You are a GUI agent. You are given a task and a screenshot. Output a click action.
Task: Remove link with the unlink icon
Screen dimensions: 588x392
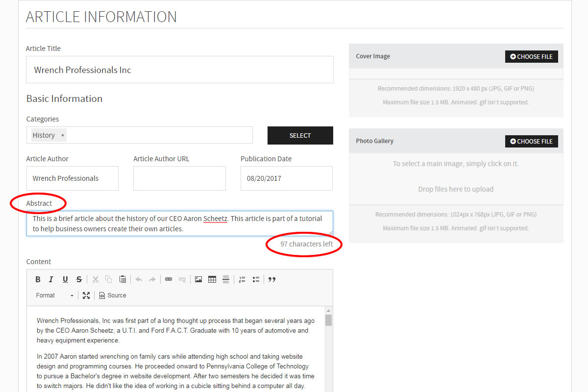(182, 279)
